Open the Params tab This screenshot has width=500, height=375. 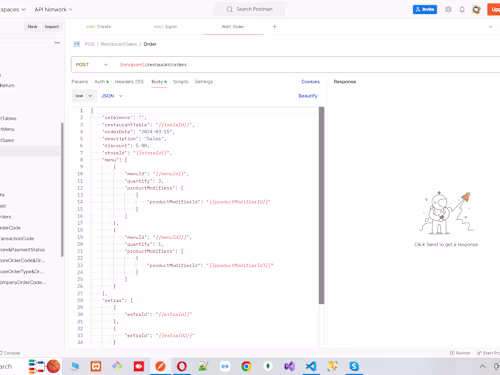80,82
